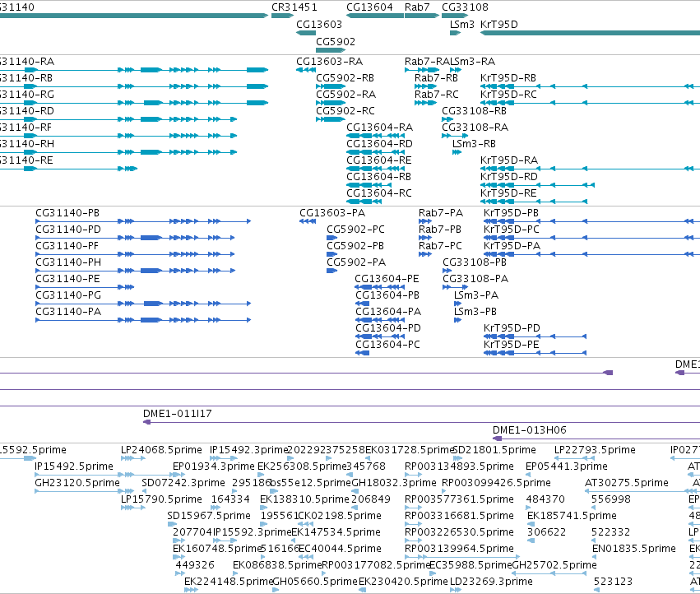Click protein CG31140-PD label
The image size is (700, 594).
pyautogui.click(x=68, y=230)
